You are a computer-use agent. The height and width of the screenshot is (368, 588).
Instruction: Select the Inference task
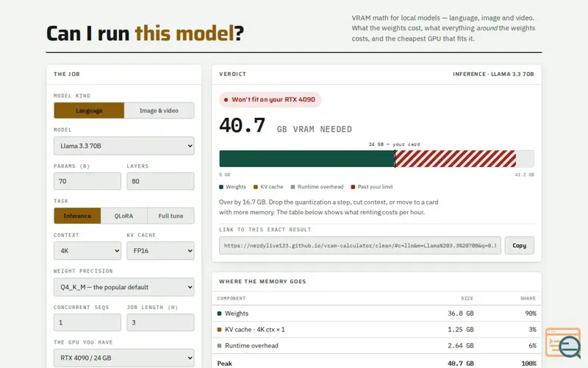(x=77, y=216)
